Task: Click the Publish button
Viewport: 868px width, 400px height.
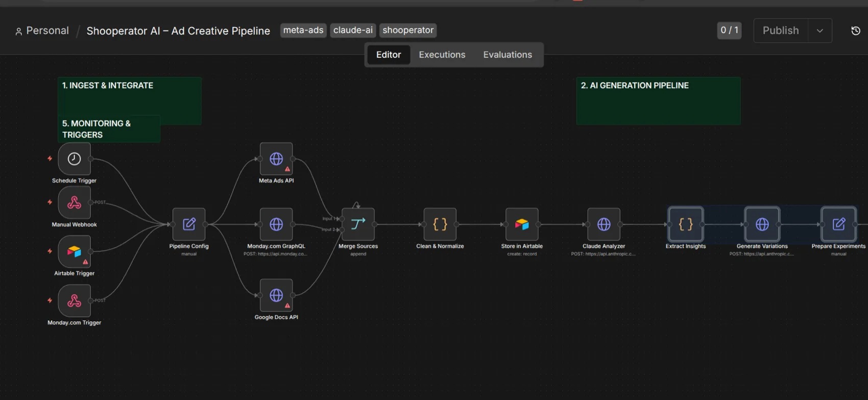Action: click(781, 31)
